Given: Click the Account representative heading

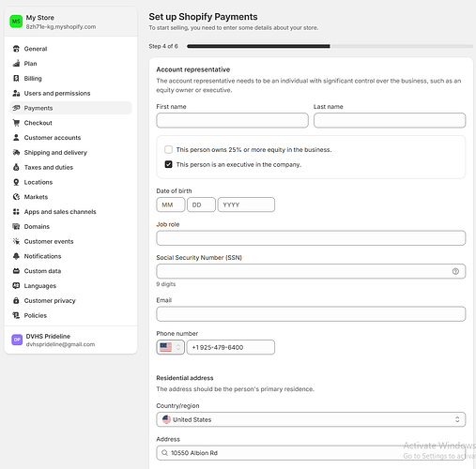Looking at the screenshot, I should 193,69.
